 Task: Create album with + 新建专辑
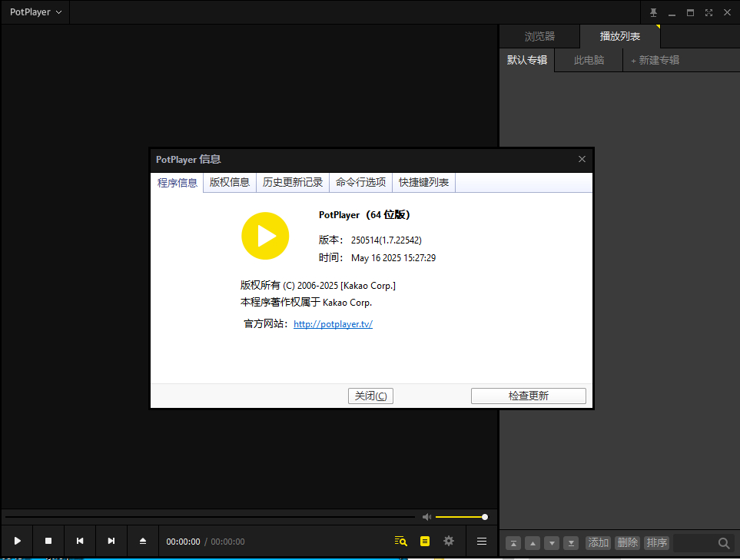[x=655, y=60]
